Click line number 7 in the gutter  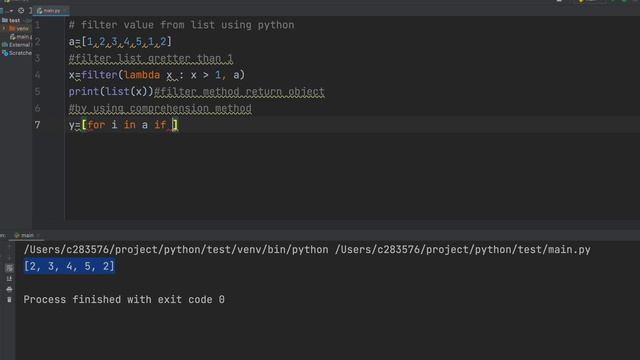(37, 125)
